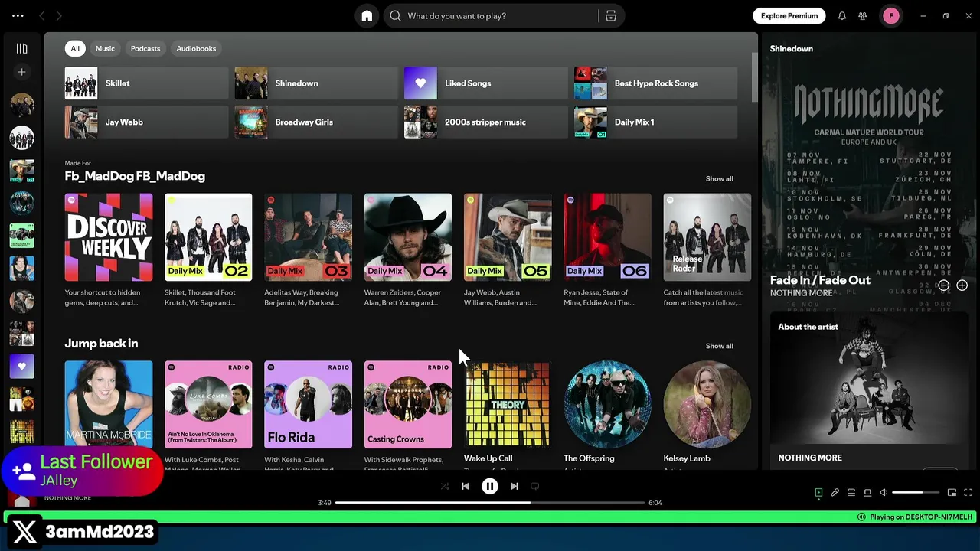Skip to the previous track
Screen dimensions: 980x551
(465, 486)
